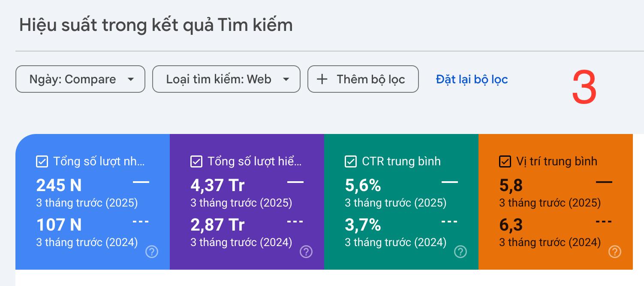Open help icon on CTR trung bình card
This screenshot has width=644, height=286.
coord(460,252)
